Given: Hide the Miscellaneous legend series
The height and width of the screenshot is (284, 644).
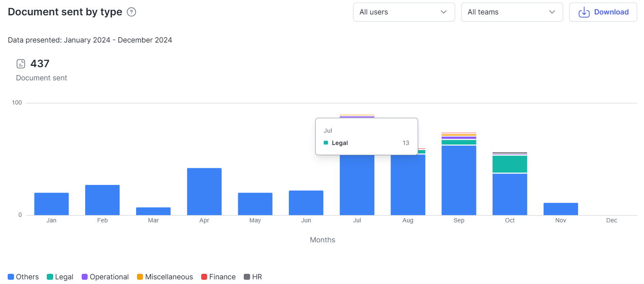Looking at the screenshot, I should [x=165, y=277].
